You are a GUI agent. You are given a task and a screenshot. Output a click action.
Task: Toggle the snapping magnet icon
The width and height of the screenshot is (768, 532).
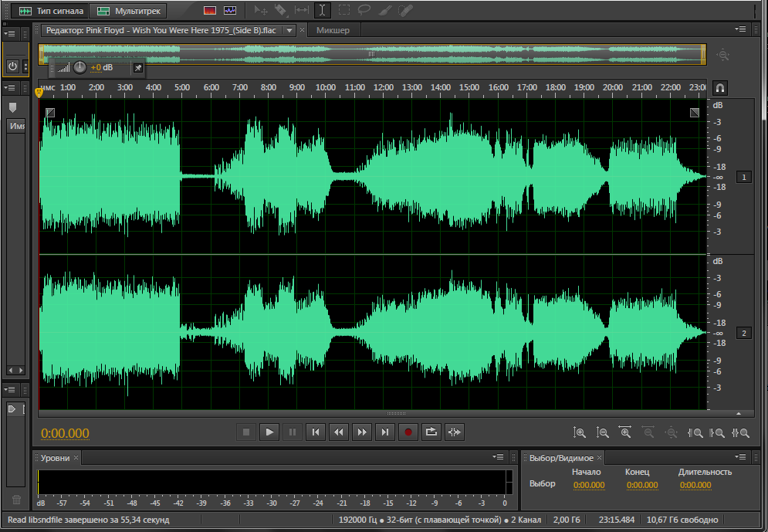click(x=720, y=88)
